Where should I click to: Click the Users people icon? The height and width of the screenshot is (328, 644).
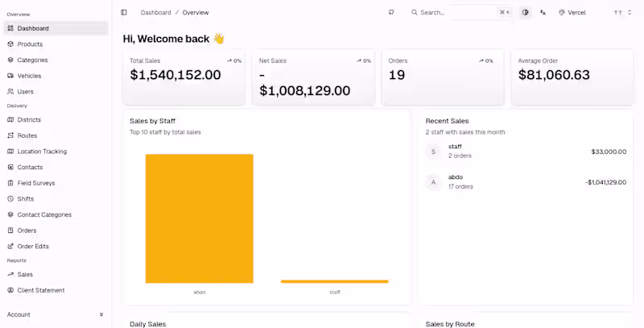pyautogui.click(x=10, y=92)
